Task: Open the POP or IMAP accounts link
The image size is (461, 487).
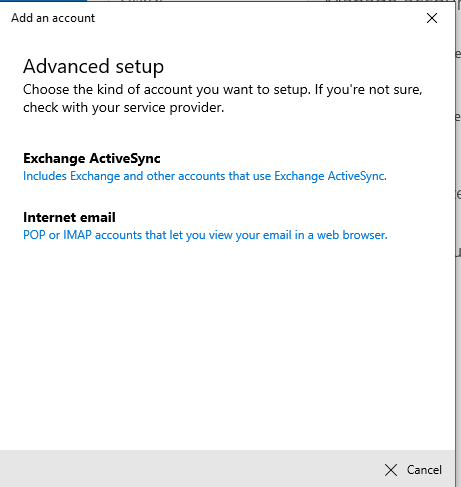Action: pos(205,235)
